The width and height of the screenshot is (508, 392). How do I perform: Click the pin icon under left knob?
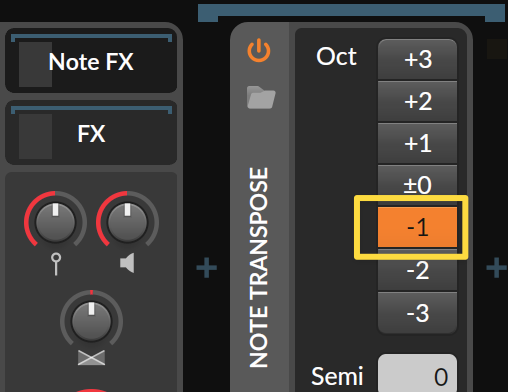(x=56, y=264)
